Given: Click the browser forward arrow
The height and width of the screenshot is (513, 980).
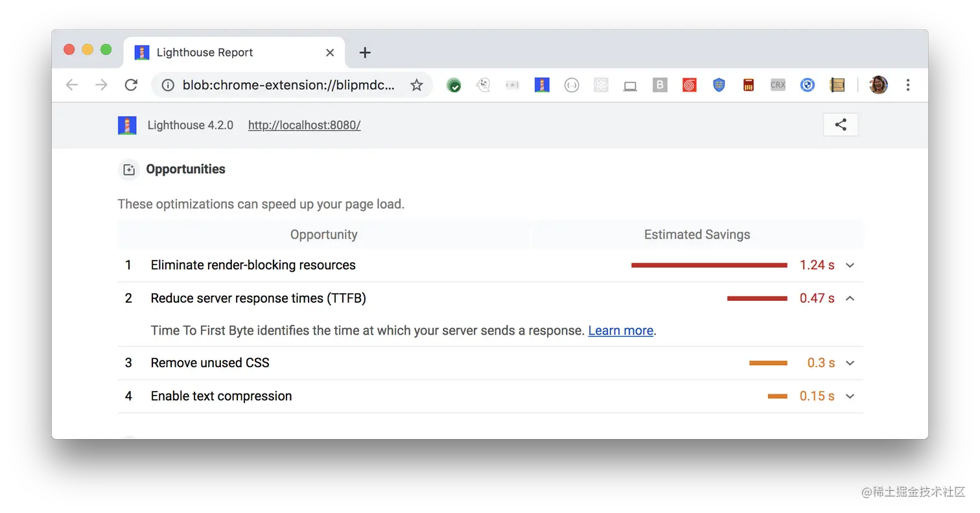Looking at the screenshot, I should [x=101, y=85].
